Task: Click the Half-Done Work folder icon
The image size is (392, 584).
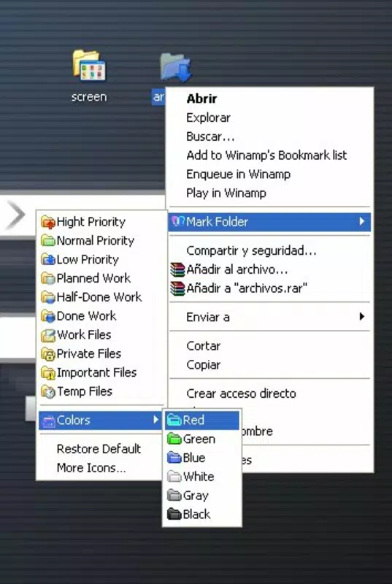Action: click(48, 297)
